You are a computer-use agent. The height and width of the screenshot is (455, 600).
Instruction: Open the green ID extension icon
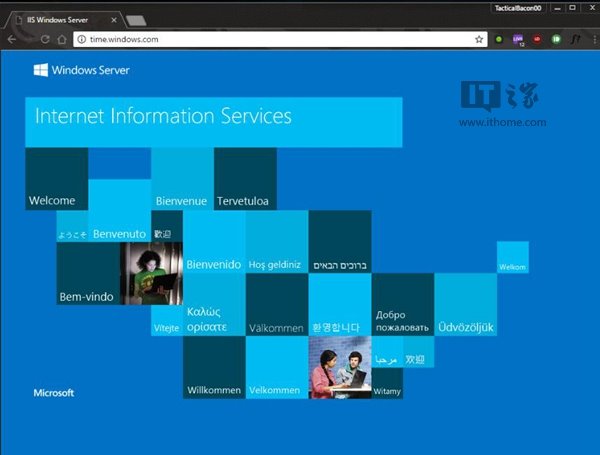pyautogui.click(x=556, y=39)
